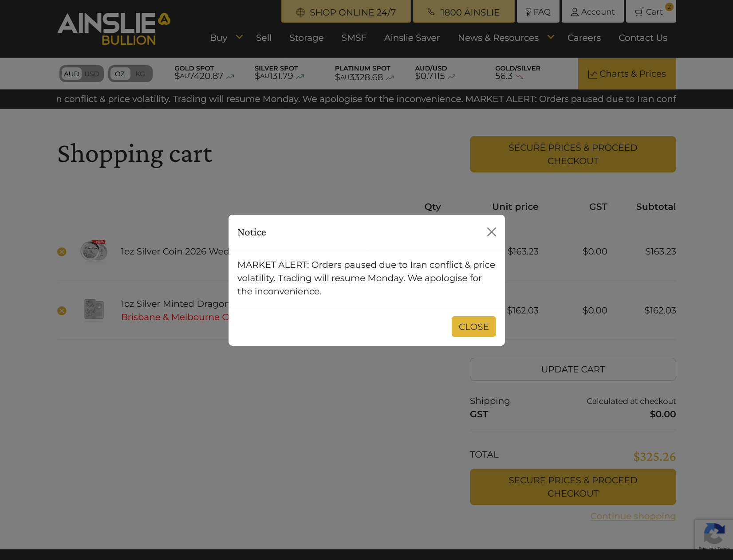This screenshot has height=560, width=733.
Task: Click the Update Cart button
Action: [x=573, y=369]
